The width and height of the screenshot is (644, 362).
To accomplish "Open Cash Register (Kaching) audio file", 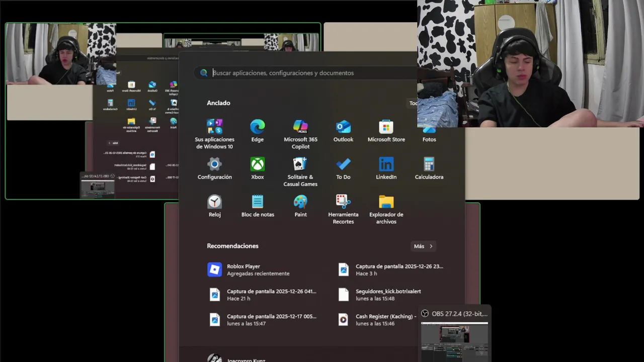I will click(x=377, y=320).
